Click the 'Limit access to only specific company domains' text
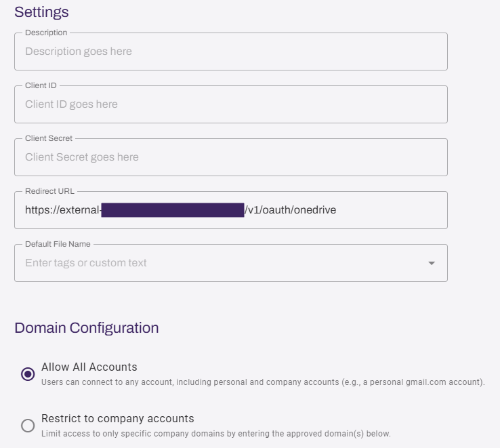 [216, 434]
